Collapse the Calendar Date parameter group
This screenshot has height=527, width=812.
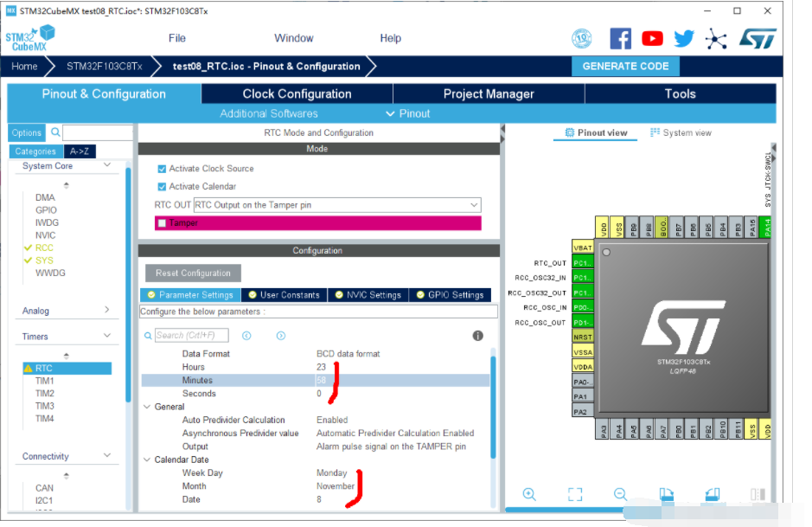pyautogui.click(x=147, y=460)
